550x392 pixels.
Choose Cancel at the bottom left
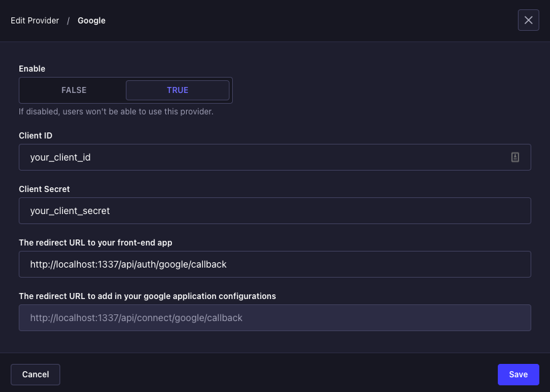pyautogui.click(x=35, y=374)
